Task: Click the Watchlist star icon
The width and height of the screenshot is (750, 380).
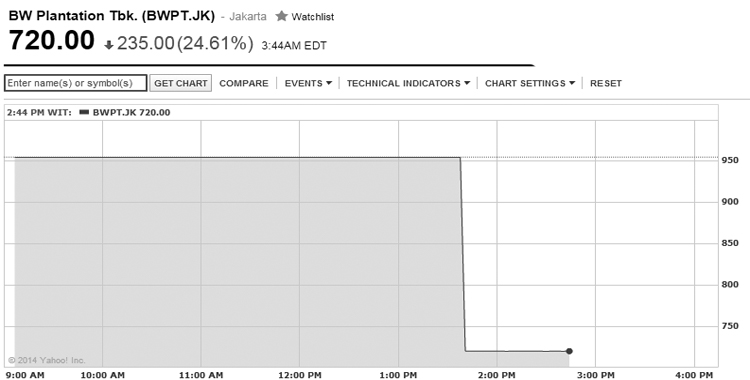Action: click(281, 16)
